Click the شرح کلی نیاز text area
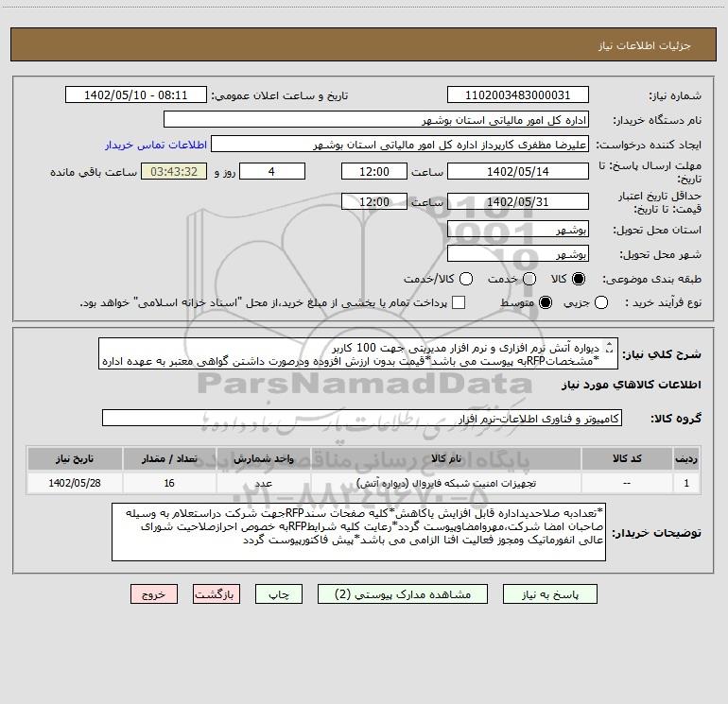The image size is (728, 704). pyautogui.click(x=358, y=354)
